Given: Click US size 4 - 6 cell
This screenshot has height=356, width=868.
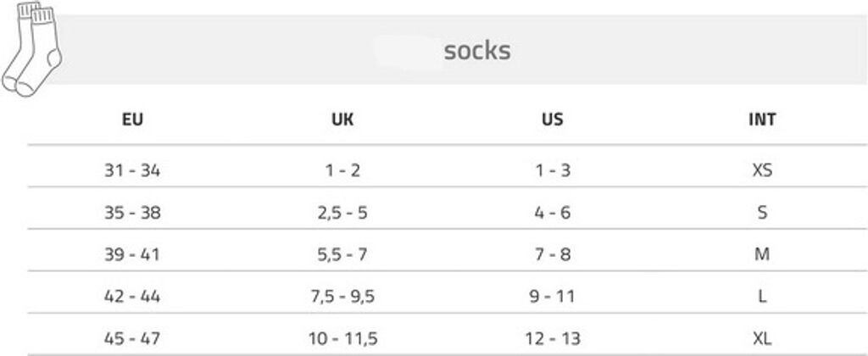Looking at the screenshot, I should tap(552, 213).
